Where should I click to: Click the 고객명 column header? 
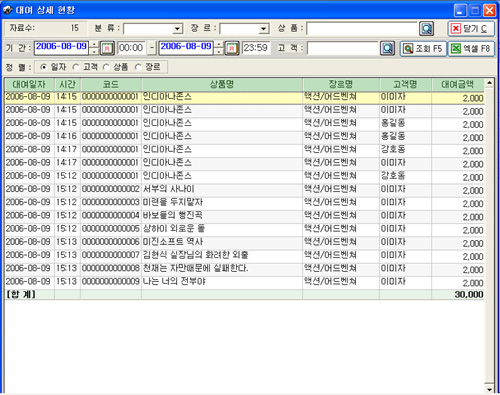pos(405,85)
